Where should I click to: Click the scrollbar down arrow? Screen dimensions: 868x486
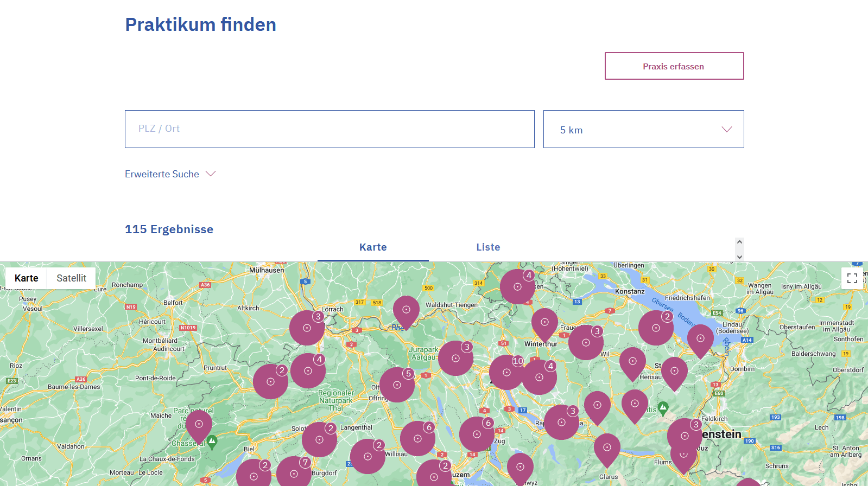click(x=739, y=257)
